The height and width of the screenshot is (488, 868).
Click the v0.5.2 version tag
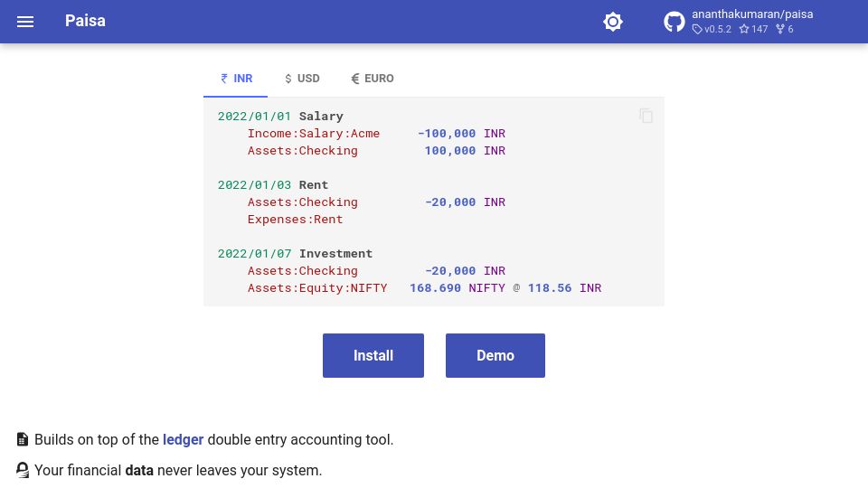(712, 29)
